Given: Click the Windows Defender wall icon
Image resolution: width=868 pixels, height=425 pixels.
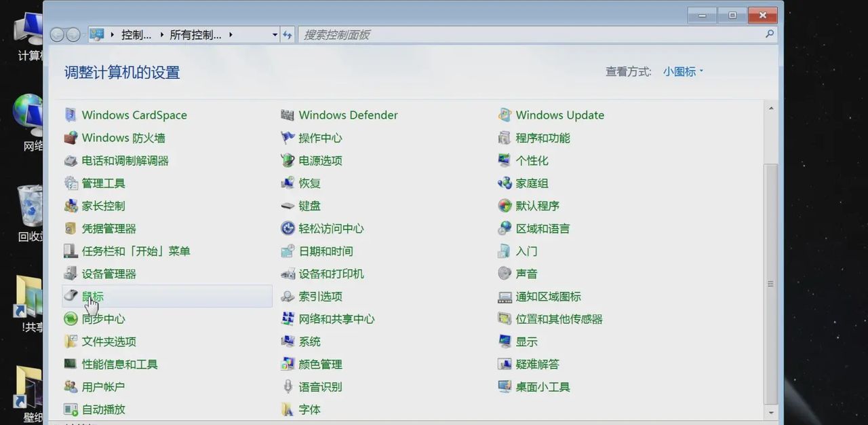Looking at the screenshot, I should click(x=288, y=115).
